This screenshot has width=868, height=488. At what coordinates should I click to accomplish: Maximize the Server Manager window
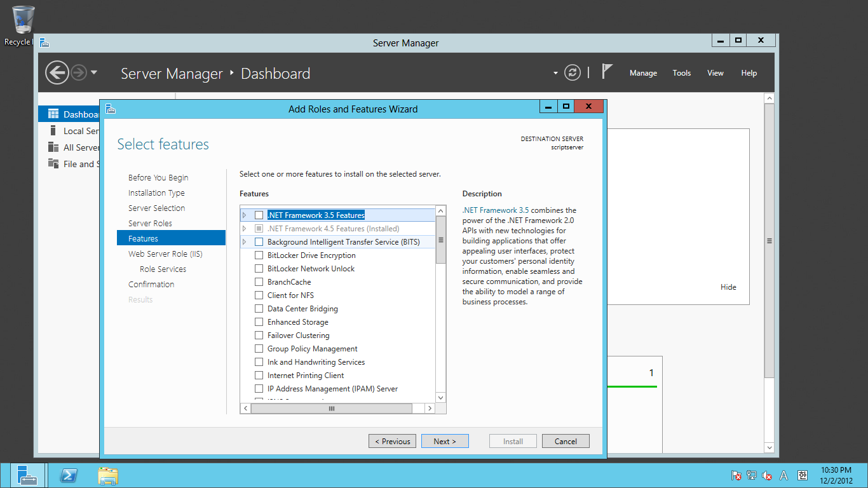pyautogui.click(x=738, y=41)
